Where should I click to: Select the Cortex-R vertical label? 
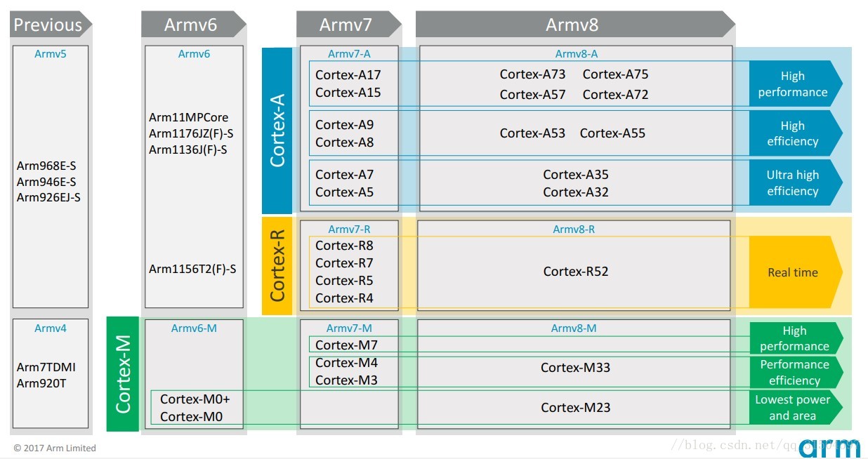coord(277,266)
